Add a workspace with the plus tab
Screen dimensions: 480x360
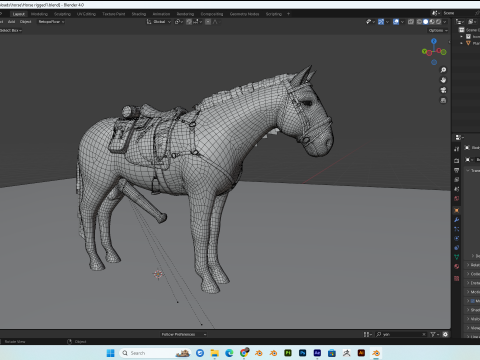(x=288, y=14)
